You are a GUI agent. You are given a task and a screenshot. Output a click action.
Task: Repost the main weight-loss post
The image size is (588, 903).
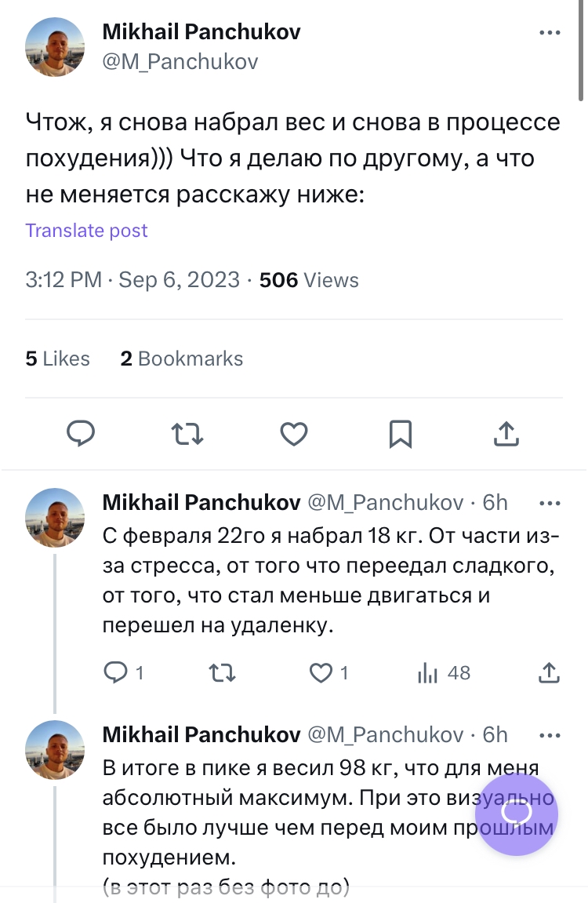[187, 433]
